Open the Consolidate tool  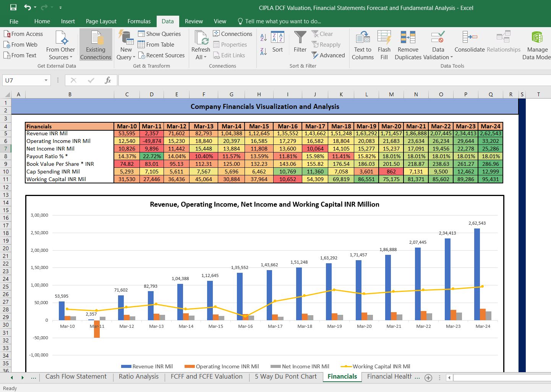tap(470, 42)
